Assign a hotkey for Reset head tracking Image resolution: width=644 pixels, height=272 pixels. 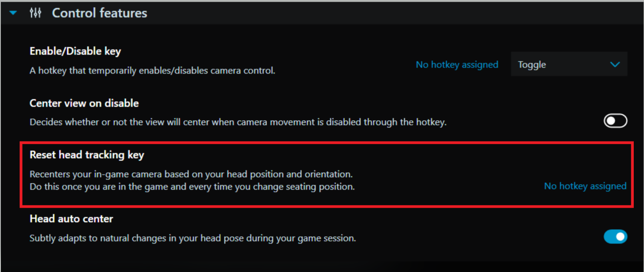tap(585, 186)
